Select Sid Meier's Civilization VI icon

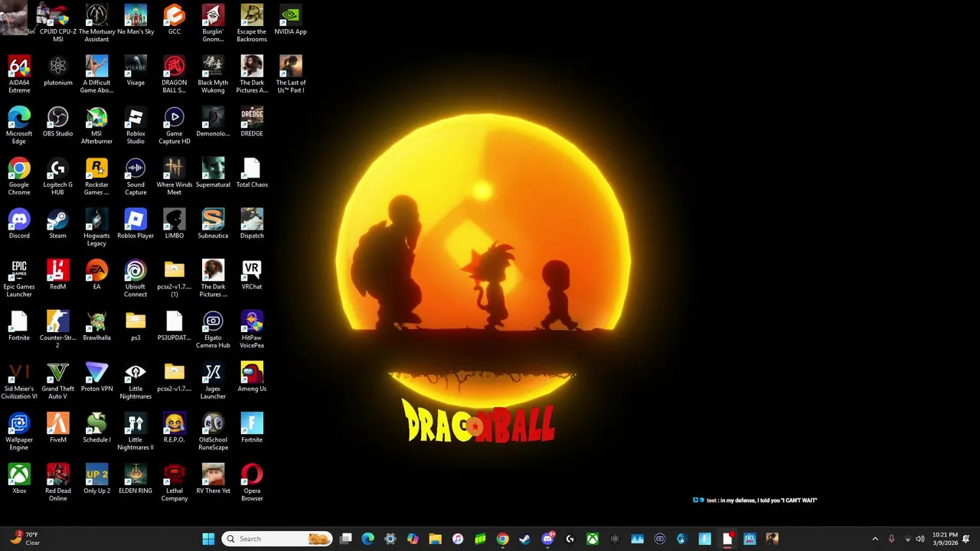click(x=19, y=380)
